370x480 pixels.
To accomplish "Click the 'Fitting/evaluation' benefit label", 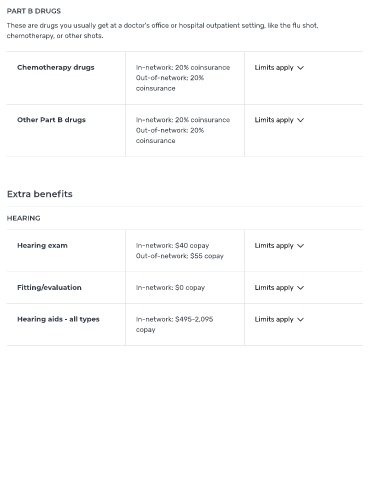I will pos(49,288).
